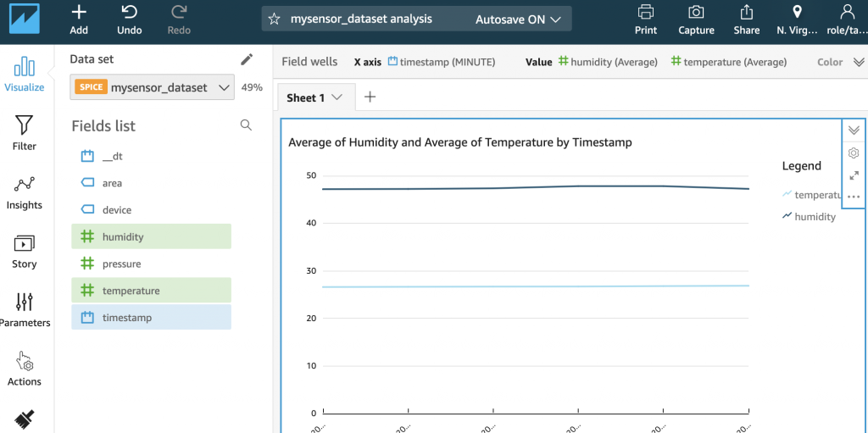Maximize the visual with expand icon
This screenshot has height=433, width=868.
(x=854, y=175)
